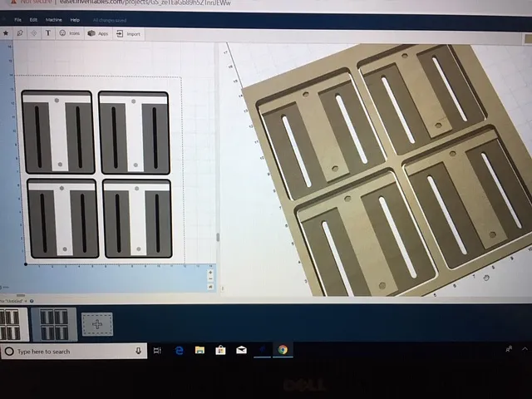Show hidden system tray icons
532x399 pixels.
click(x=525, y=348)
